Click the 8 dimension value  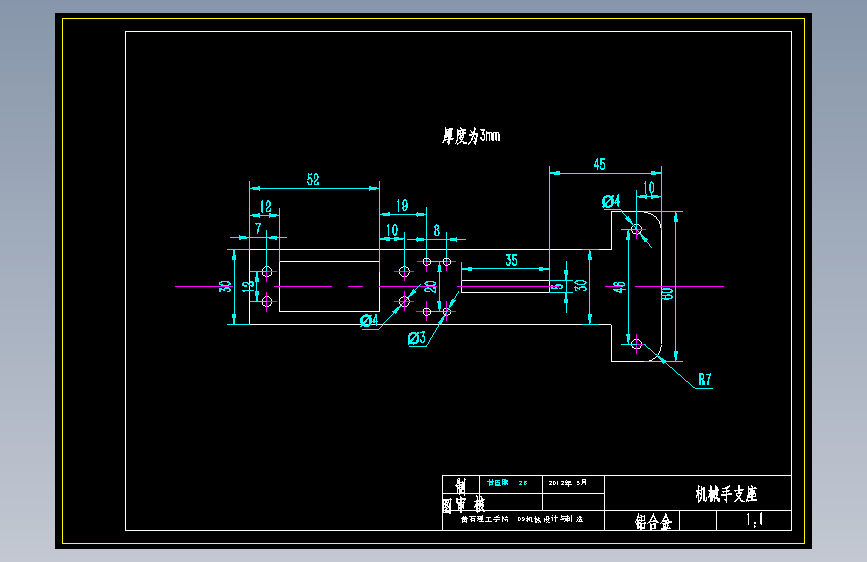[437, 230]
